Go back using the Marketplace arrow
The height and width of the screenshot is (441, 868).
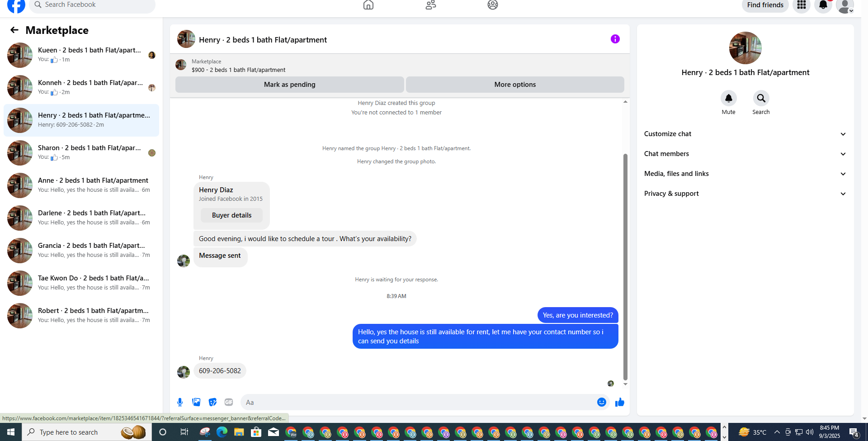[14, 30]
